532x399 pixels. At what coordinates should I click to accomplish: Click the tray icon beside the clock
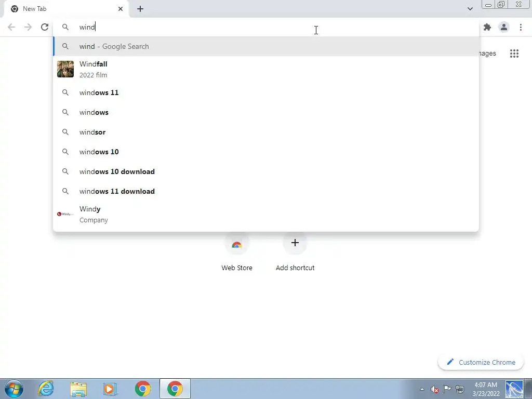pyautogui.click(x=514, y=389)
